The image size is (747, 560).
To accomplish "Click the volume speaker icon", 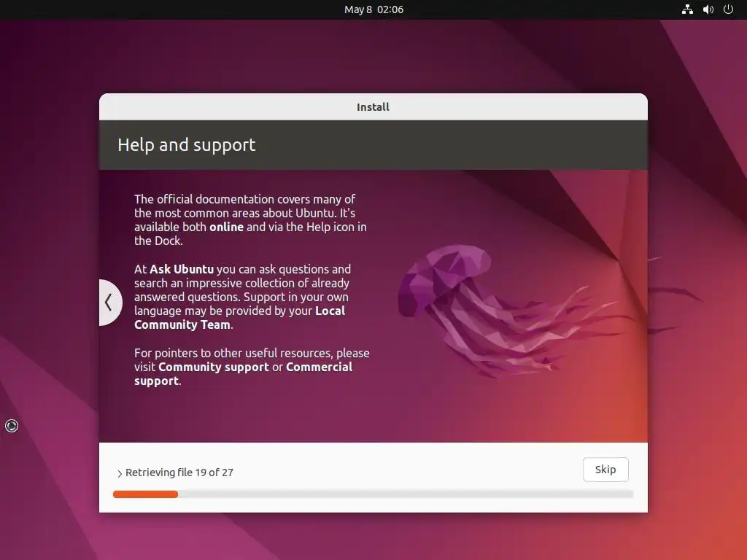I will (x=708, y=9).
